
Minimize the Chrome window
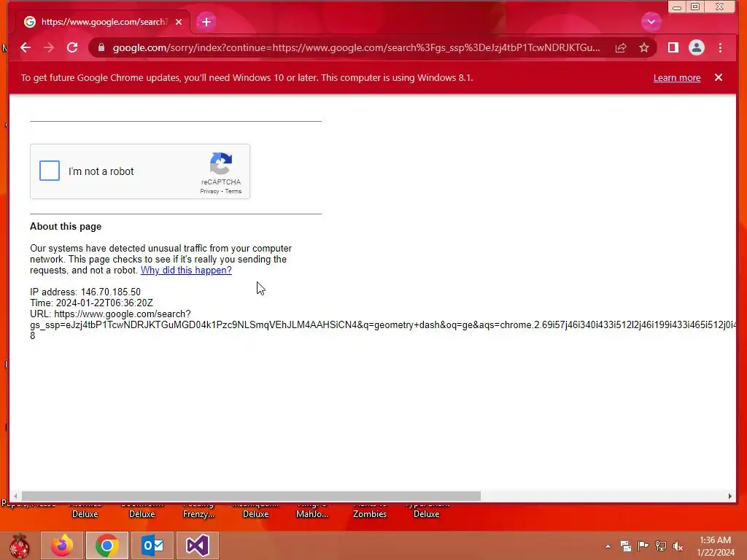click(x=676, y=7)
